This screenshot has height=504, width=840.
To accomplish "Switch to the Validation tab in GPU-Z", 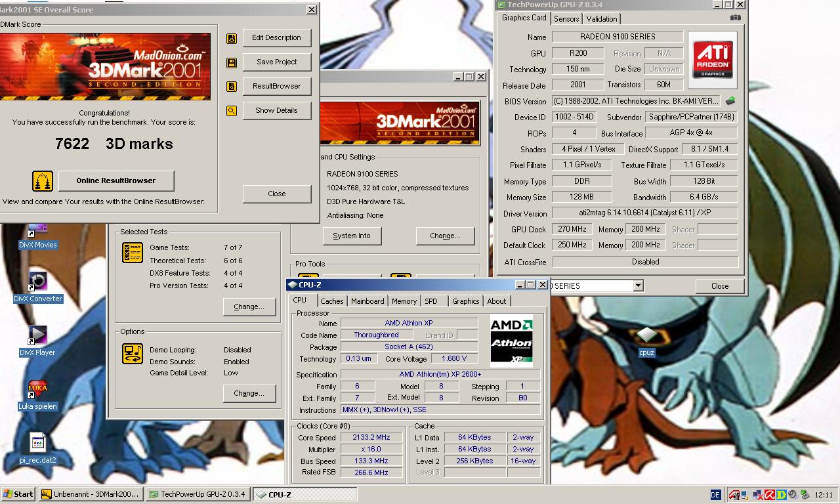I will tap(602, 19).
